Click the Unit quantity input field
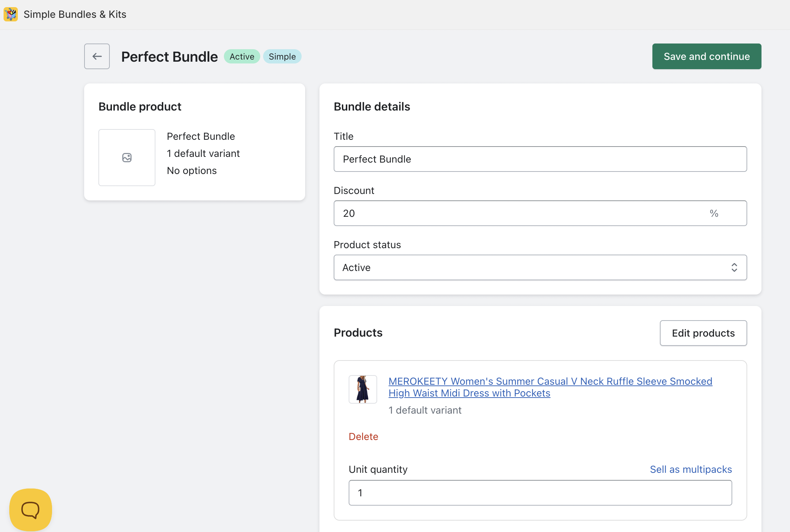The width and height of the screenshot is (790, 532). coord(540,493)
